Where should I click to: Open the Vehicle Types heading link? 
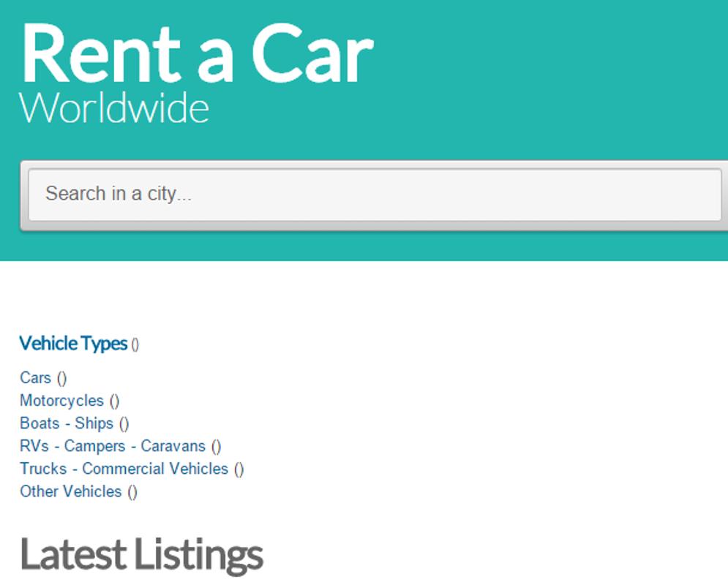(73, 343)
